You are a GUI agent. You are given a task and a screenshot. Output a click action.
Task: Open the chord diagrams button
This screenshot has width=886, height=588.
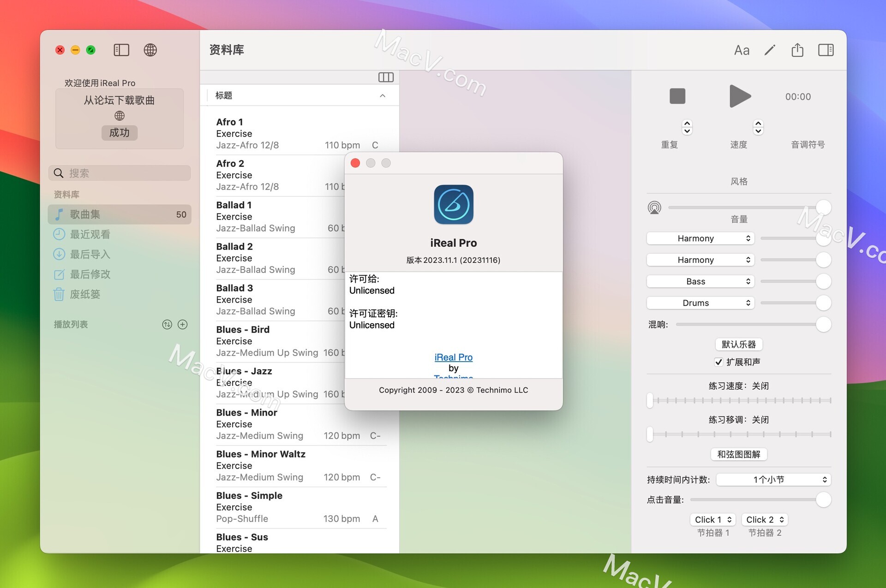(739, 454)
